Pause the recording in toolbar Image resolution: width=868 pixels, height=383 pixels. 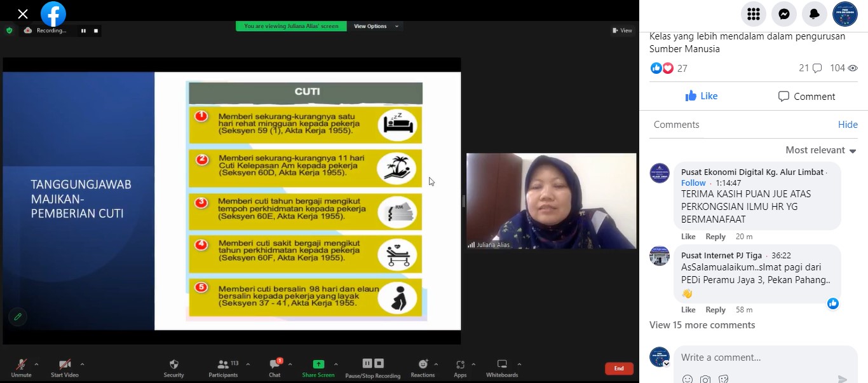click(367, 363)
